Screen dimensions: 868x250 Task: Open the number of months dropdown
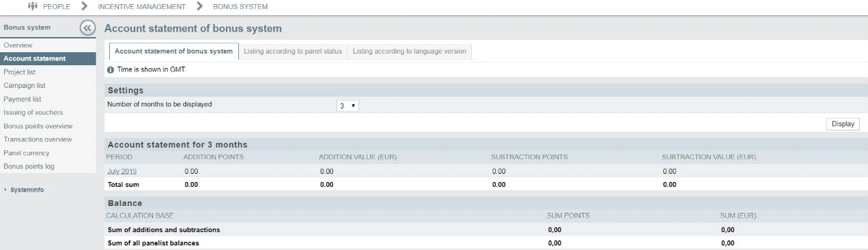click(x=348, y=106)
